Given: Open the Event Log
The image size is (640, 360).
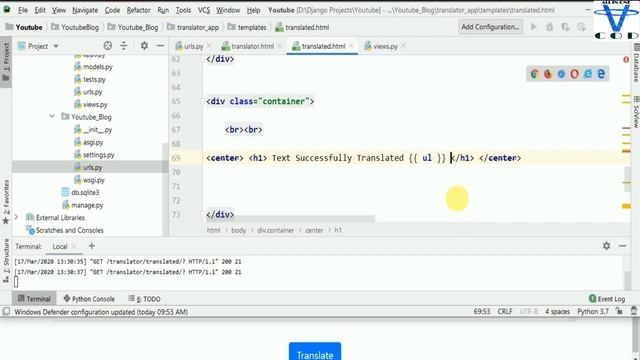Looking at the screenshot, I should 607,299.
